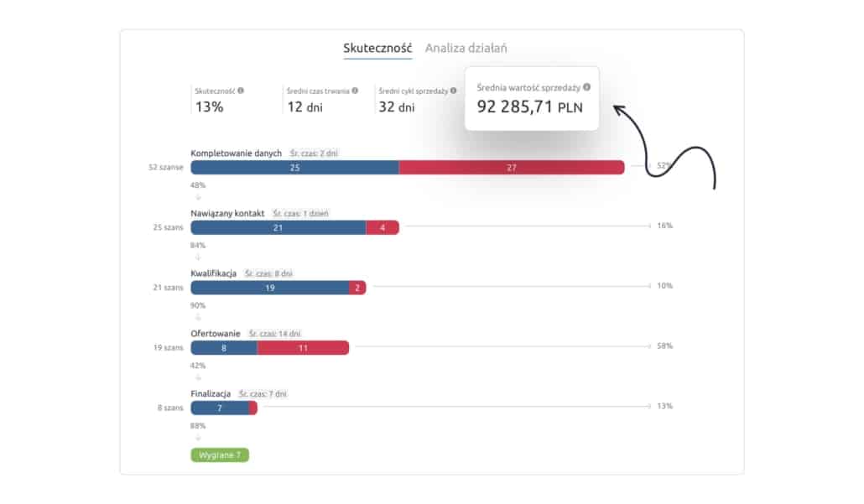Click the 88% conversion value

[x=198, y=426]
